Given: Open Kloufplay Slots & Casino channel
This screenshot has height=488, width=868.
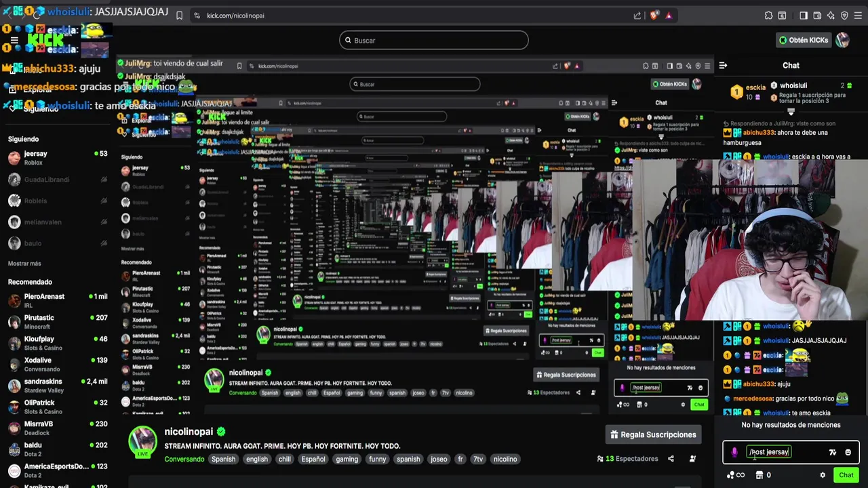Looking at the screenshot, I should [x=58, y=343].
